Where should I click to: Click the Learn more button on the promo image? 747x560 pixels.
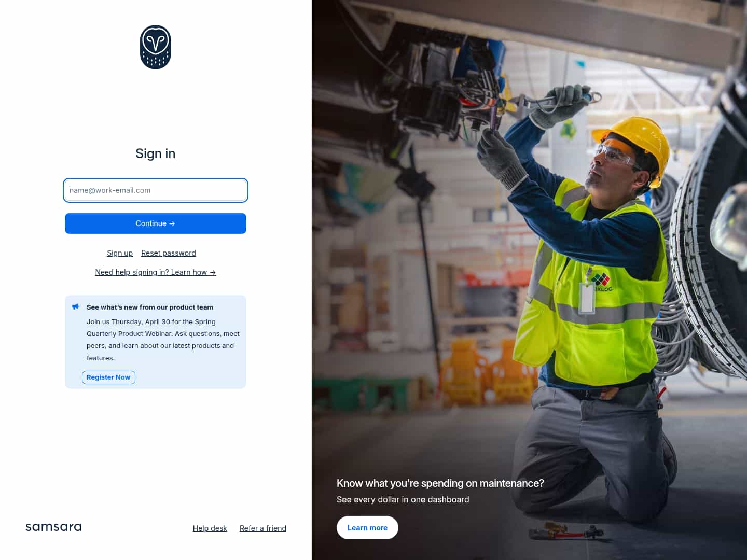tap(367, 527)
